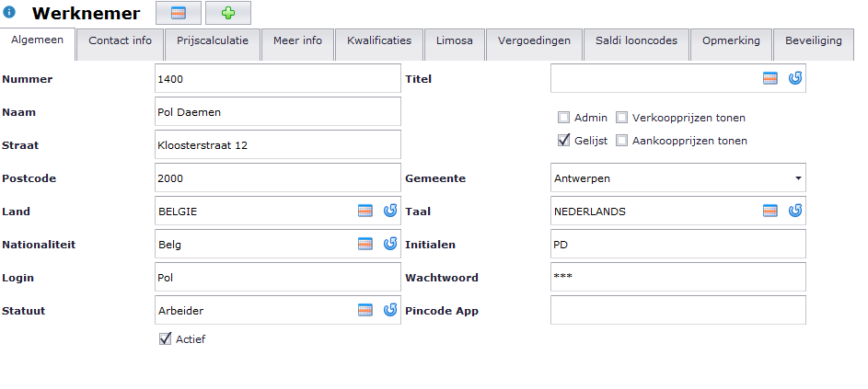Enable the Admin checkbox
Viewport: 868px width, 389px height.
coord(563,118)
